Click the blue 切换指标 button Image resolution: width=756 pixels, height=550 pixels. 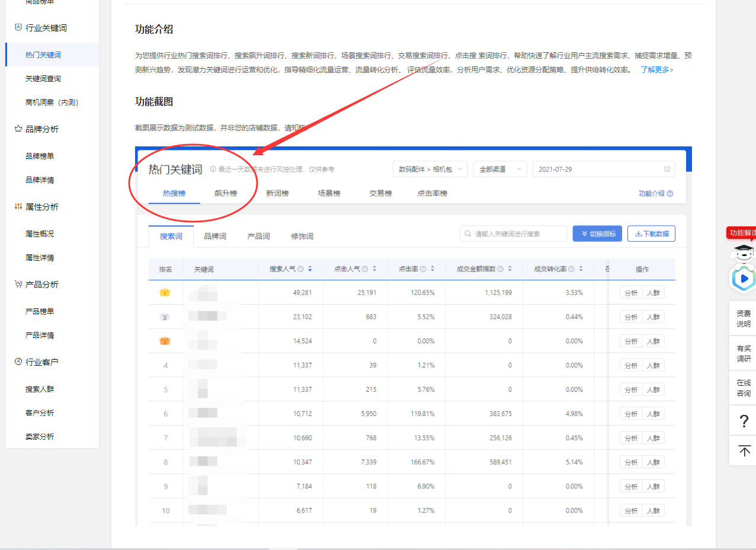(x=597, y=234)
